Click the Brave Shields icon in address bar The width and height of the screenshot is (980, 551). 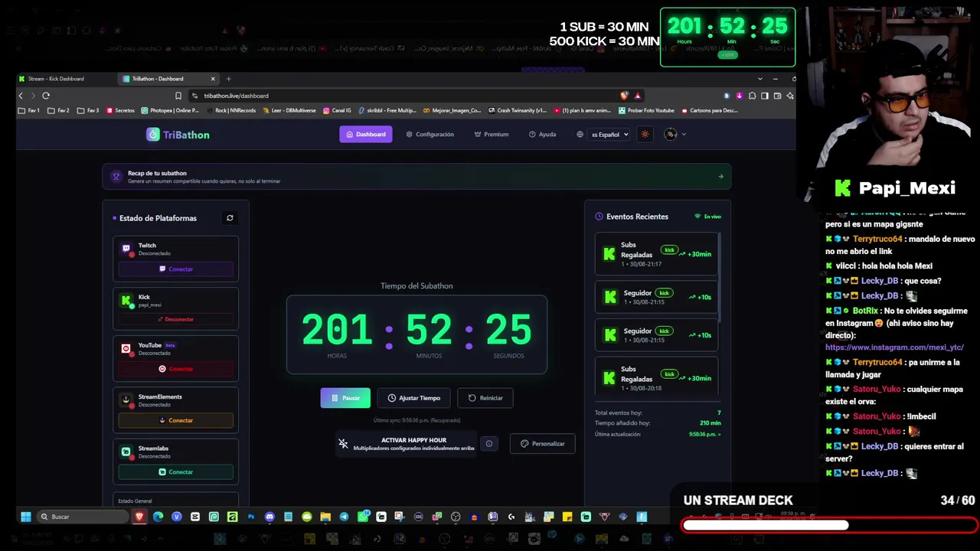tap(624, 96)
